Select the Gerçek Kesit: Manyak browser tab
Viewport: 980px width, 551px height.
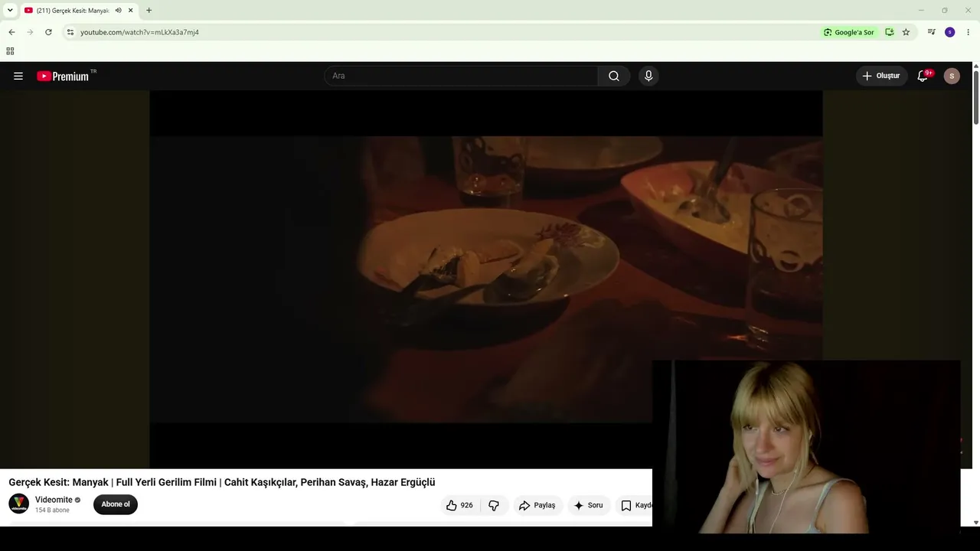(x=73, y=11)
